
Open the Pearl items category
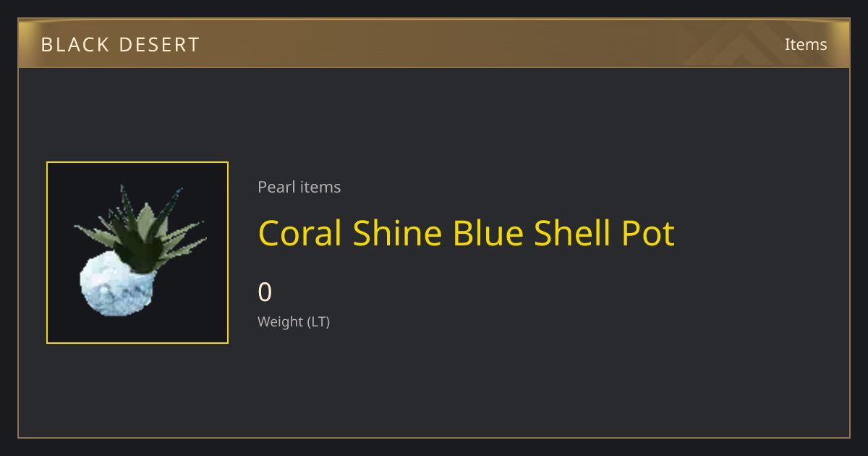point(299,187)
